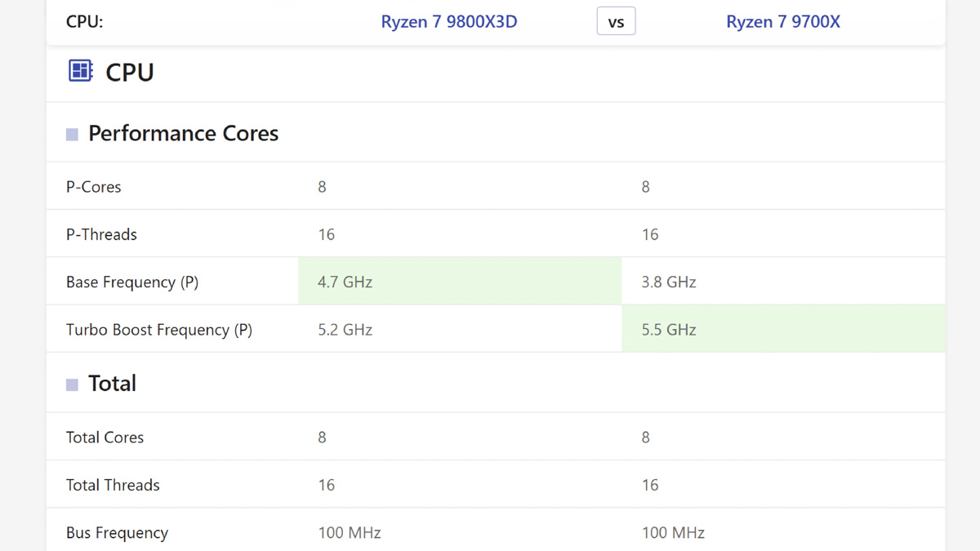This screenshot has width=980, height=551.
Task: Select the 'Performance Cores' heading
Action: click(x=183, y=133)
